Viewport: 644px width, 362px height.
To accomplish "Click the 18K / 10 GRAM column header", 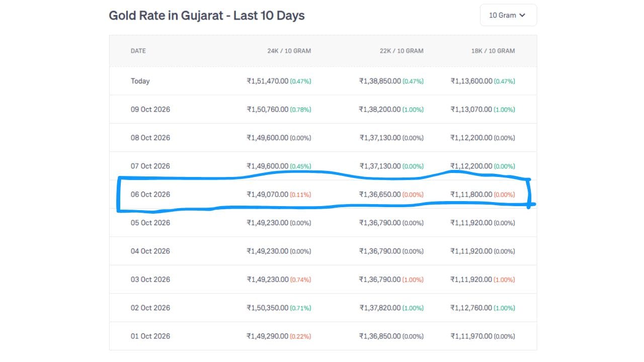I will click(493, 51).
